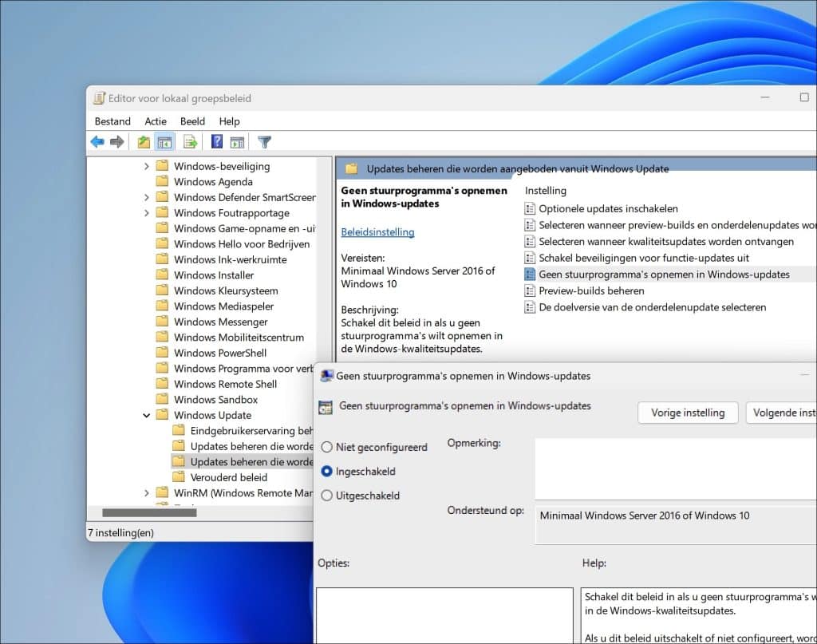
Task: Open the Actie menu
Action: [x=156, y=121]
